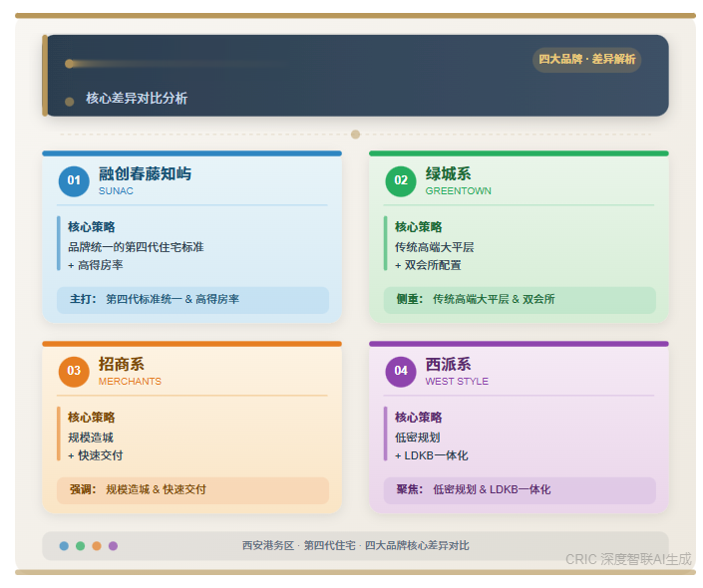Image resolution: width=703 pixels, height=588 pixels.
Task: Click the 西派系 card title
Action: (448, 365)
